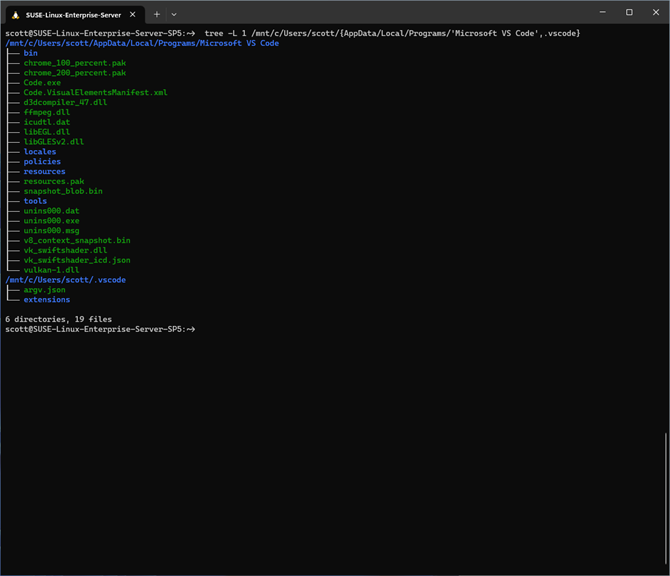Click the bottom shell prompt line
Image resolution: width=670 pixels, height=576 pixels.
click(x=100, y=329)
